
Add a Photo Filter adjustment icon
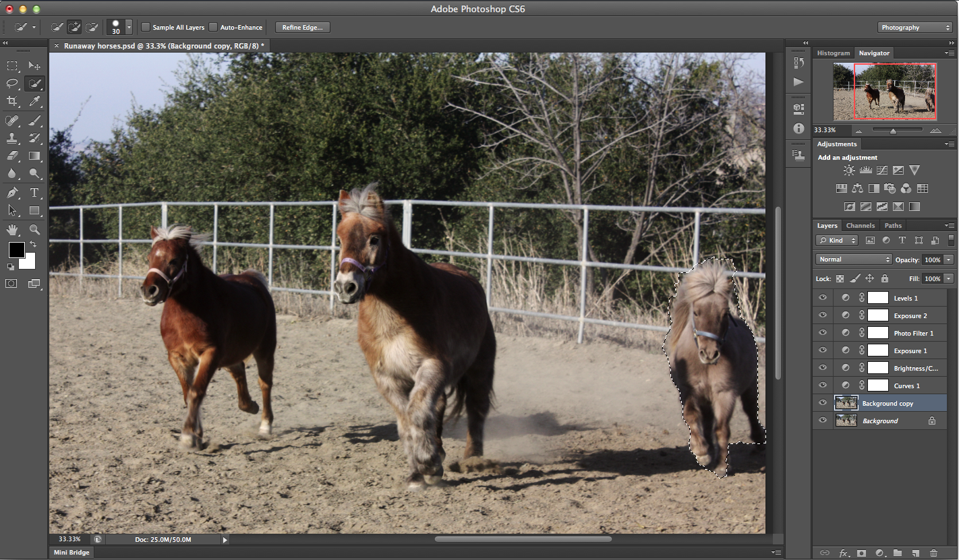890,189
